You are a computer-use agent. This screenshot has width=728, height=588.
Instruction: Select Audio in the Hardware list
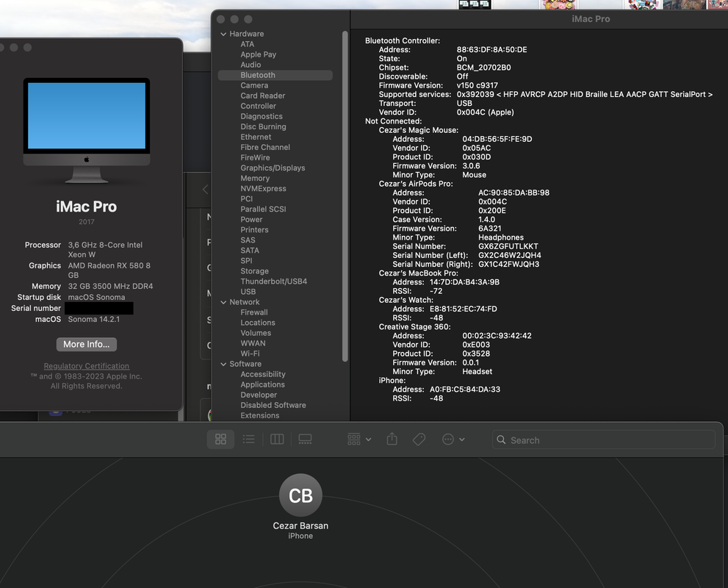tap(251, 65)
